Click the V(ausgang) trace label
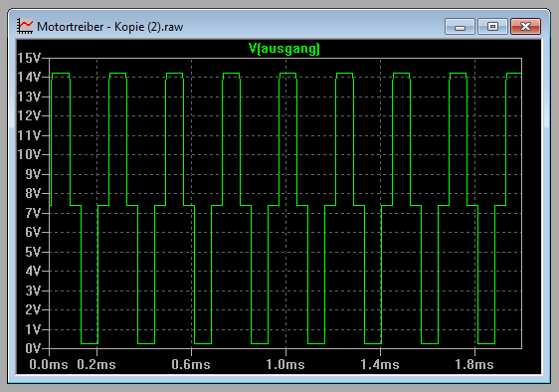Viewport: 559px width, 392px height. (284, 49)
